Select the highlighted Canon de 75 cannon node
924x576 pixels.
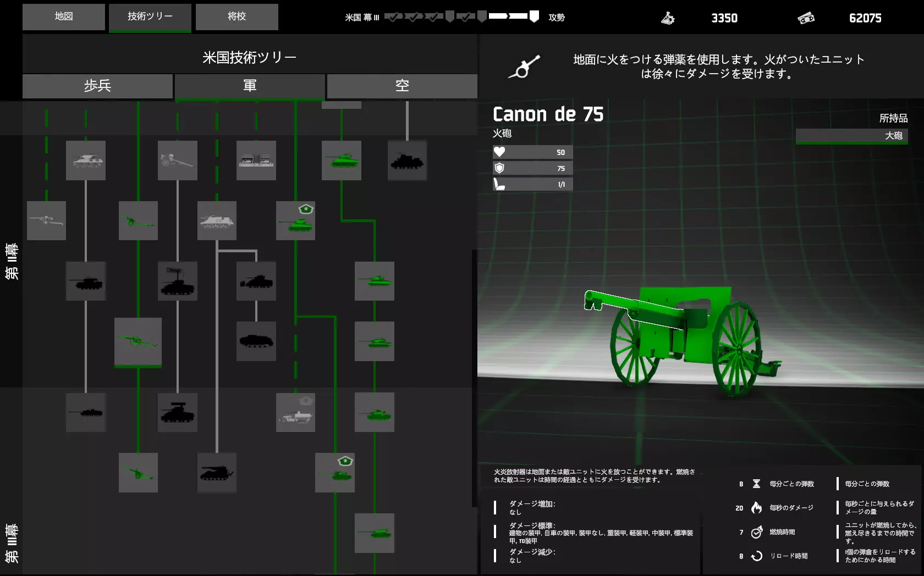coord(138,341)
